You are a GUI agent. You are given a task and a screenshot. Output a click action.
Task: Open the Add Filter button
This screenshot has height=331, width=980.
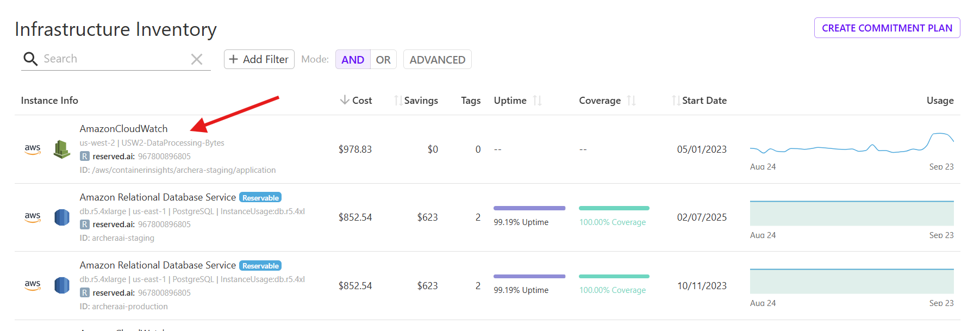(259, 59)
